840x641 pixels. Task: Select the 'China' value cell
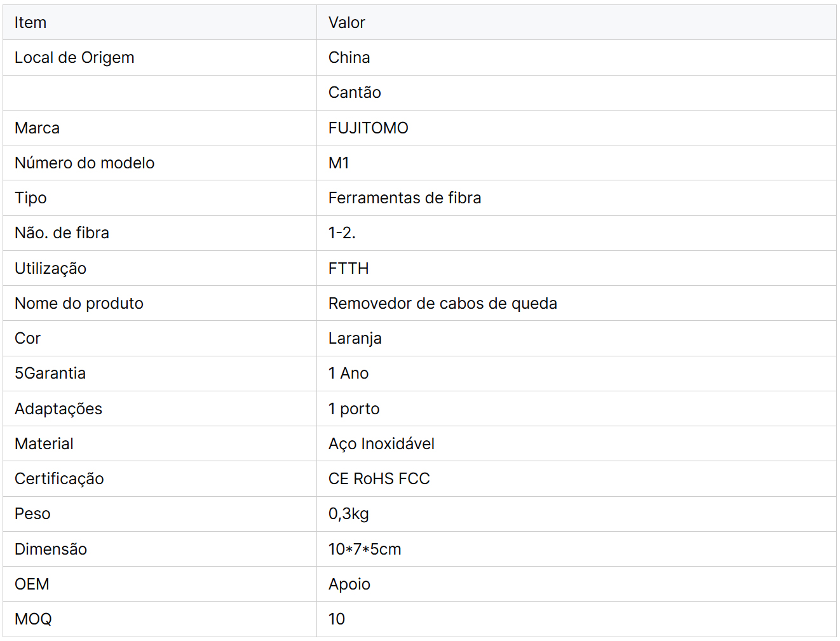349,58
